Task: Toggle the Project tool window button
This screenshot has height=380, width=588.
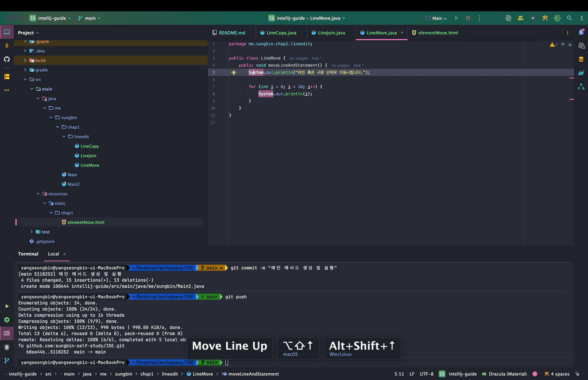Action: click(x=7, y=32)
